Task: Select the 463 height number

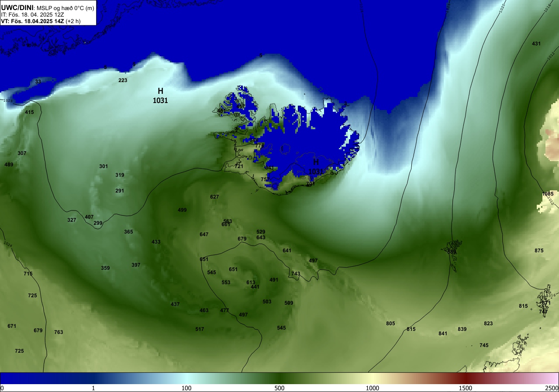Action: [x=204, y=310]
